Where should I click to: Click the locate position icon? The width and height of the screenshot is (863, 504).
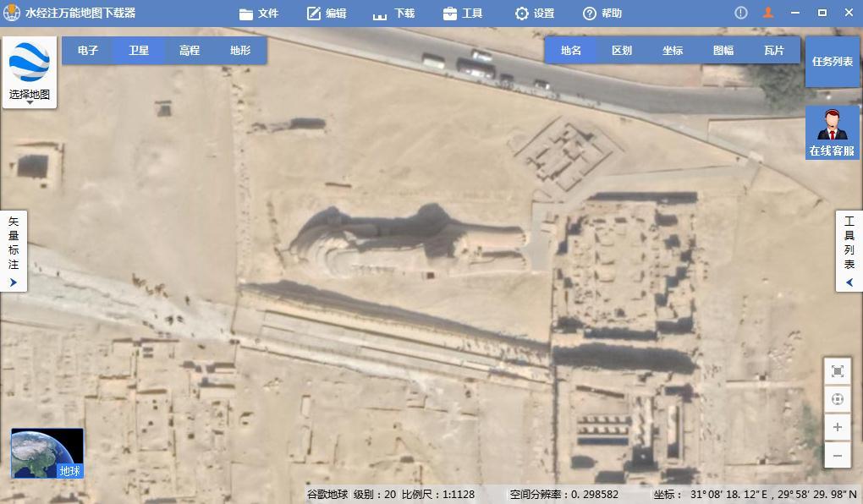[x=837, y=399]
